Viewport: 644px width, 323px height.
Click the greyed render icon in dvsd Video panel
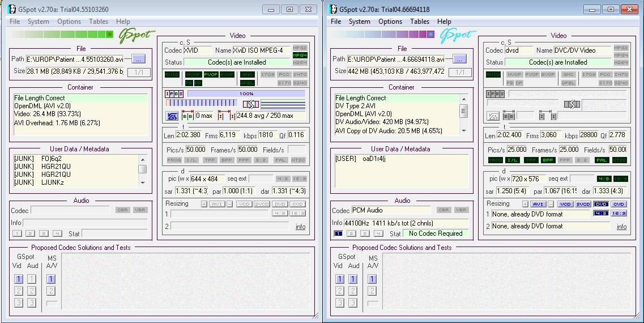point(493,116)
